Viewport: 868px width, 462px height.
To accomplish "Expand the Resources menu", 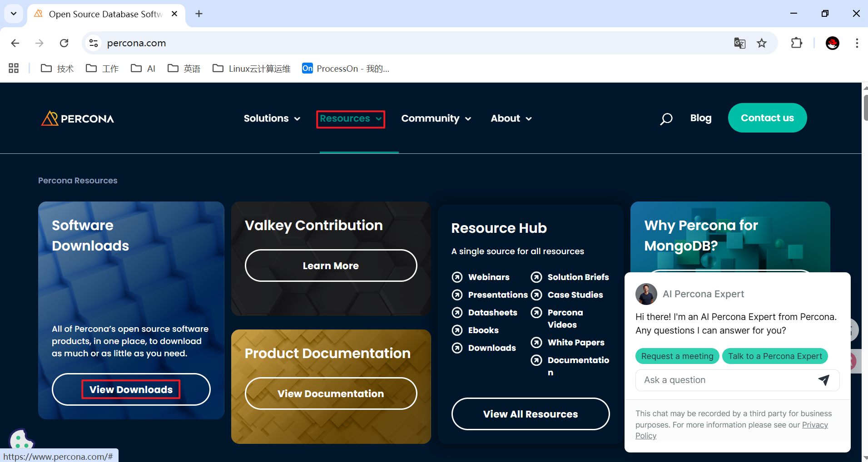I will 351,119.
